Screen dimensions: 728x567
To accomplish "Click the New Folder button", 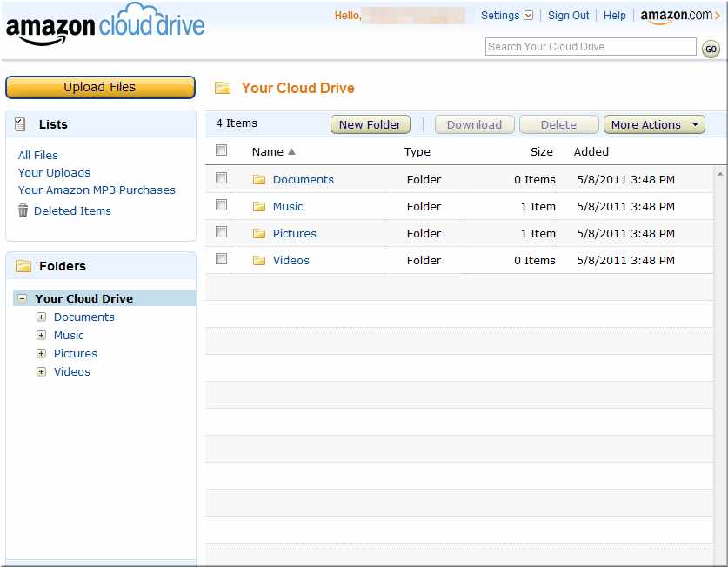I will pyautogui.click(x=370, y=124).
